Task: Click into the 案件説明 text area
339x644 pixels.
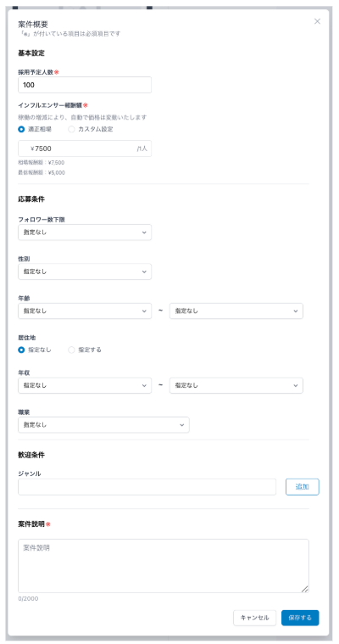Action: 164,566
